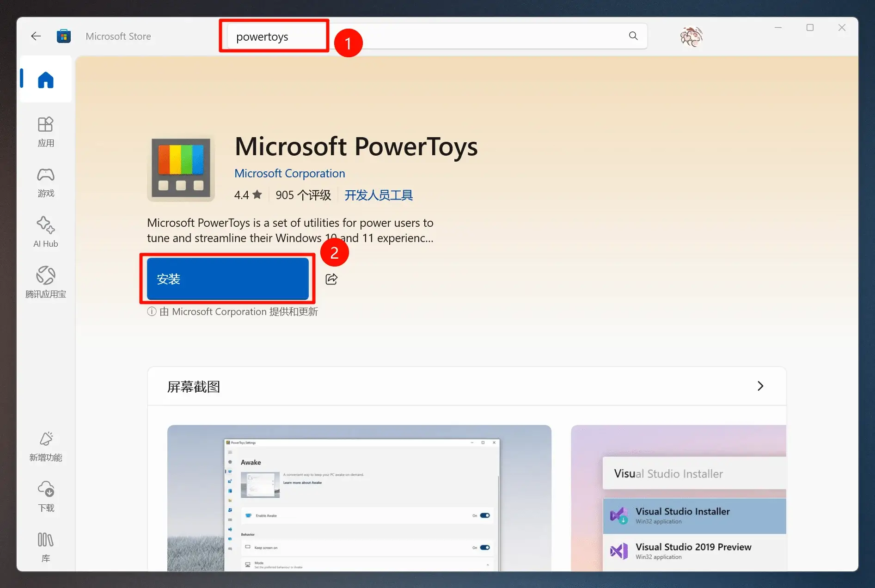Open the 下载 (Downloads) page
The height and width of the screenshot is (588, 875).
(45, 497)
